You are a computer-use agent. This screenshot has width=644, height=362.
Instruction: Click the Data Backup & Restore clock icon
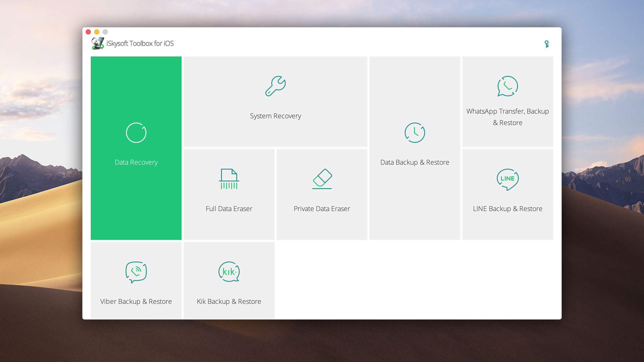[x=415, y=133]
